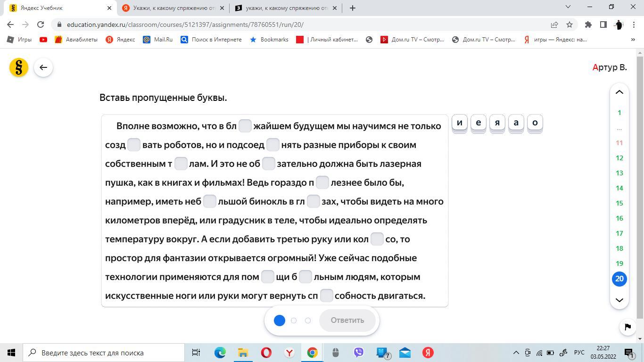Select the blank in 'бл_жайшем'
The width and height of the screenshot is (644, 362).
(x=245, y=126)
